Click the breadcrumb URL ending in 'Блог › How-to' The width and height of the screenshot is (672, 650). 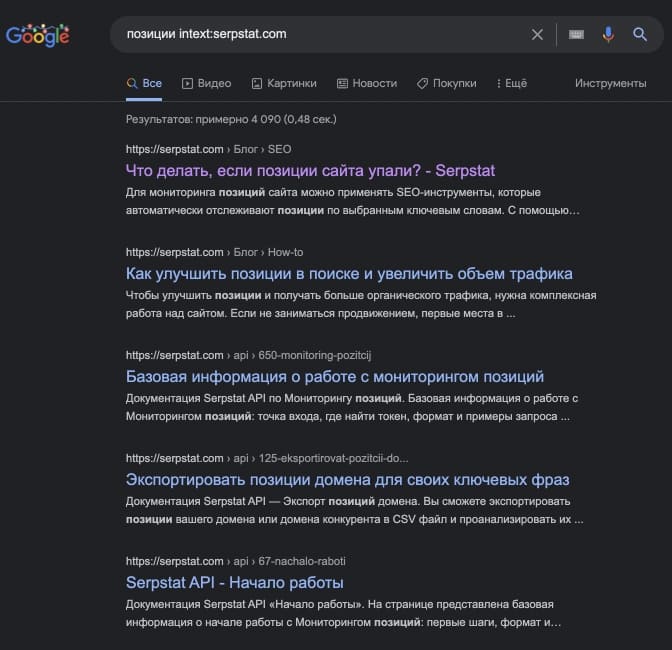coord(214,252)
